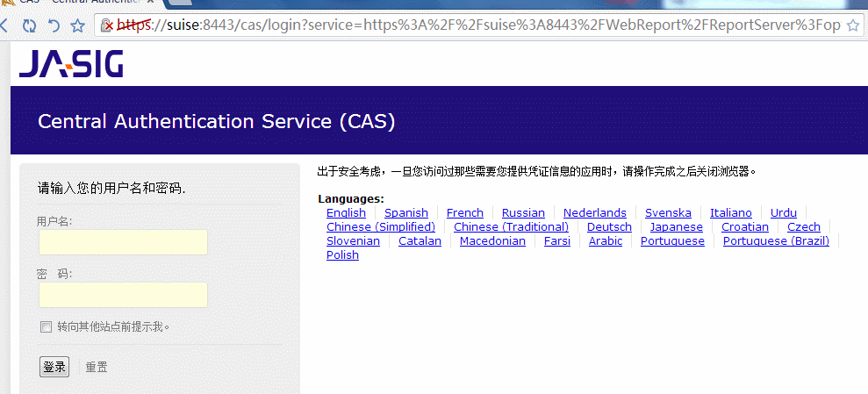Switch language to Arabic
The width and height of the screenshot is (868, 394).
coord(606,241)
